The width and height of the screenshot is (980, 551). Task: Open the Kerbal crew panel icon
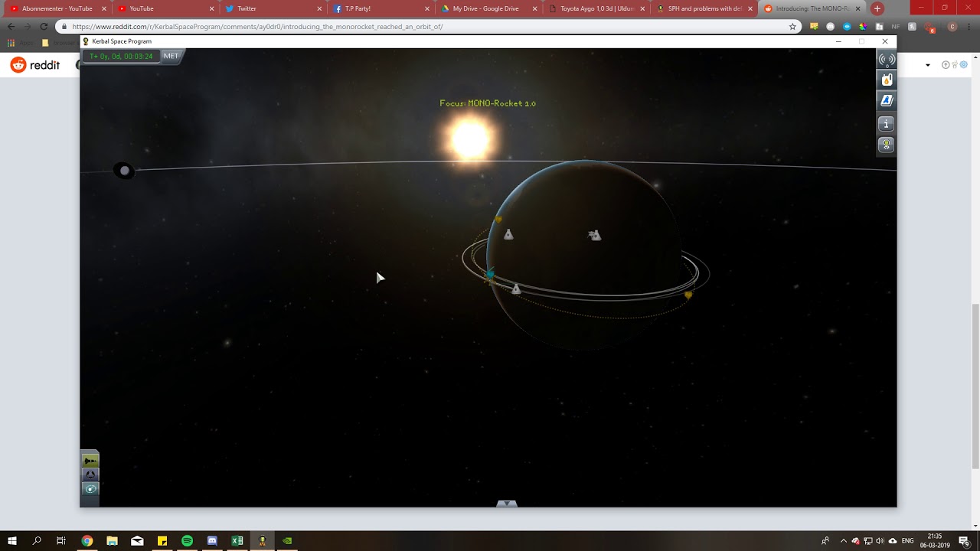(887, 144)
